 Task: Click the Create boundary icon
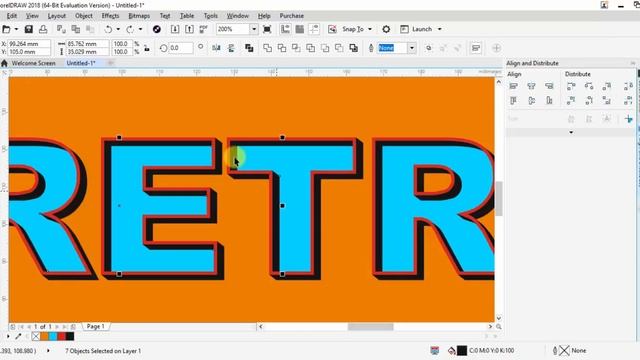tap(353, 48)
